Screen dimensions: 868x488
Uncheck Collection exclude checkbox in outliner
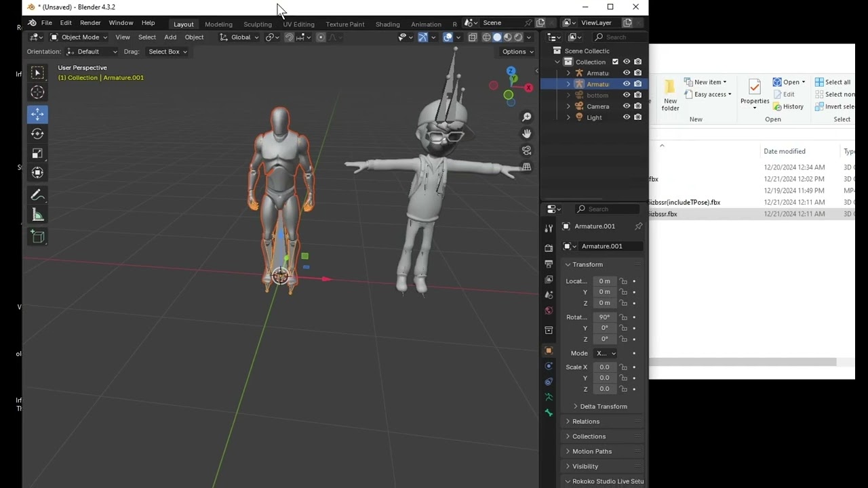[x=615, y=62]
